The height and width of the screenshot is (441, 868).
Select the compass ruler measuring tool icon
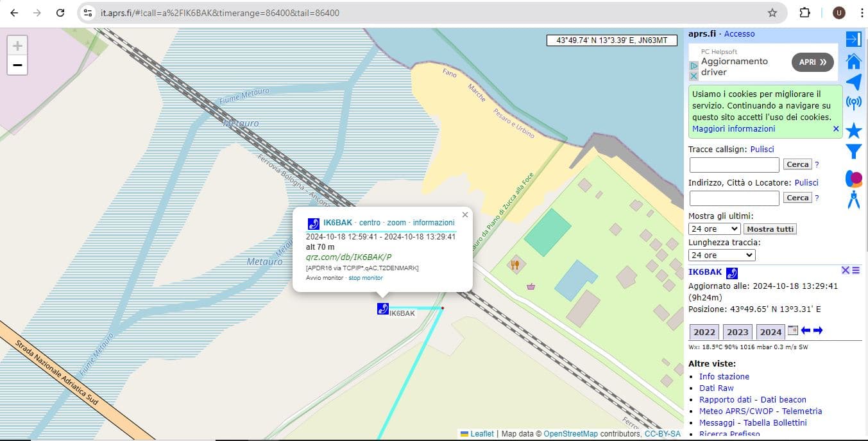pos(853,200)
